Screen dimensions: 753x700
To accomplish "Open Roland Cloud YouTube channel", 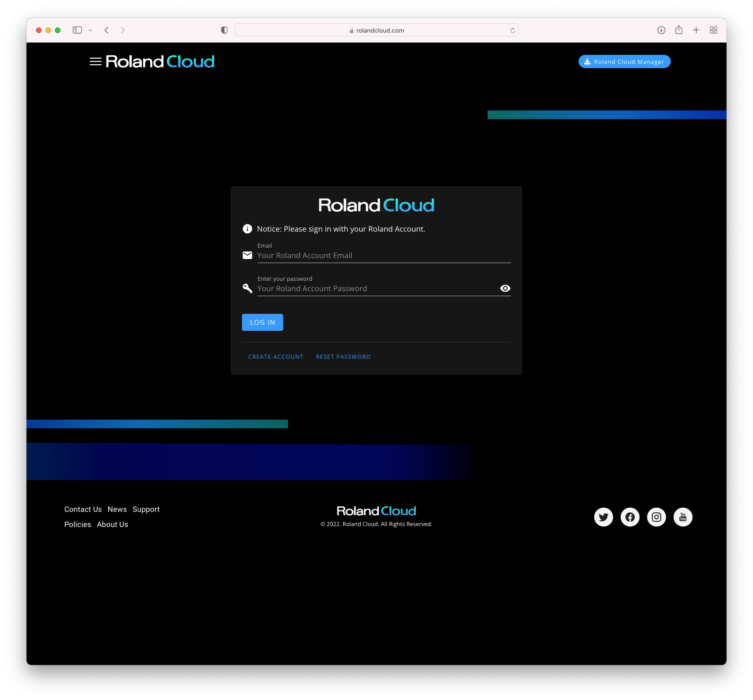I will point(683,517).
